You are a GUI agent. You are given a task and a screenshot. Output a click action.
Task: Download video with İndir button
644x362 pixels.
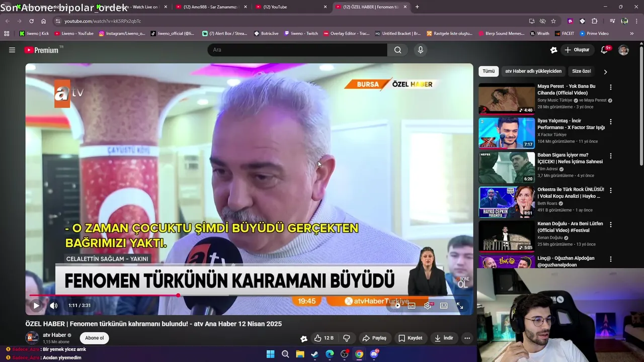pyautogui.click(x=444, y=338)
